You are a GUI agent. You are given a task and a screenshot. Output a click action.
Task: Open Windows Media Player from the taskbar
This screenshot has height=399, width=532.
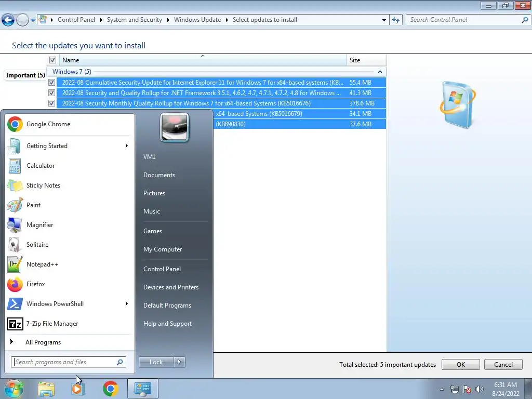click(78, 389)
